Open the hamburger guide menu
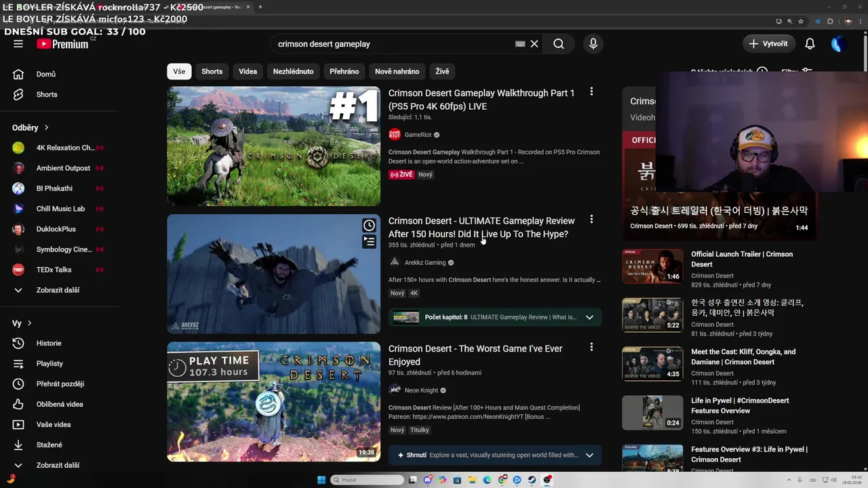The height and width of the screenshot is (488, 868). click(18, 44)
